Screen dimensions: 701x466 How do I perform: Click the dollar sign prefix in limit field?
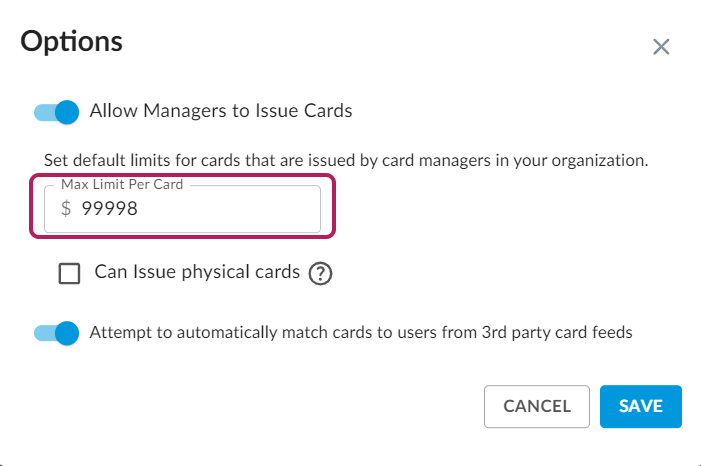66,209
